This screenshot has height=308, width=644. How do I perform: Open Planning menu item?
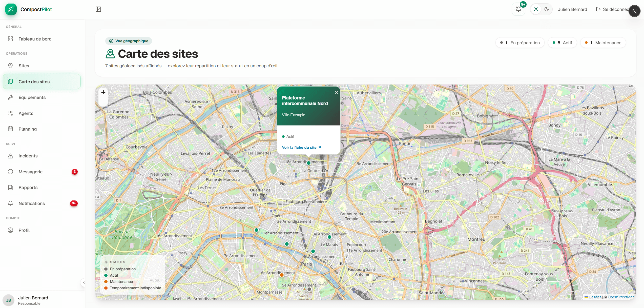(x=42, y=129)
